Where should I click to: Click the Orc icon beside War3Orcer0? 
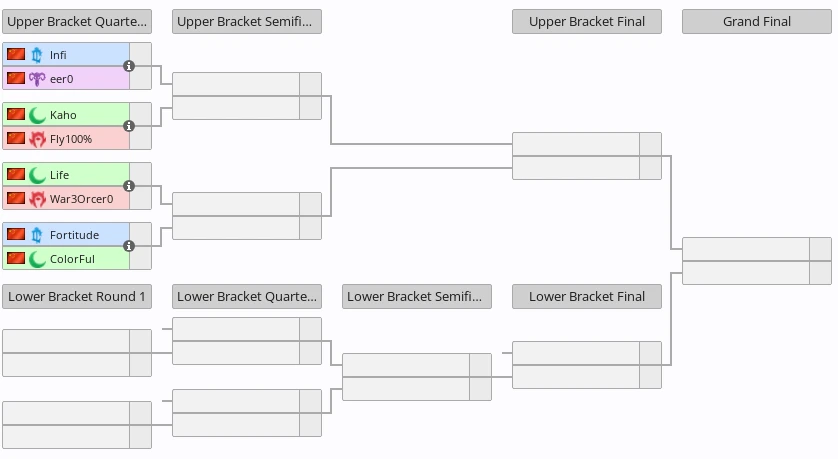click(37, 198)
